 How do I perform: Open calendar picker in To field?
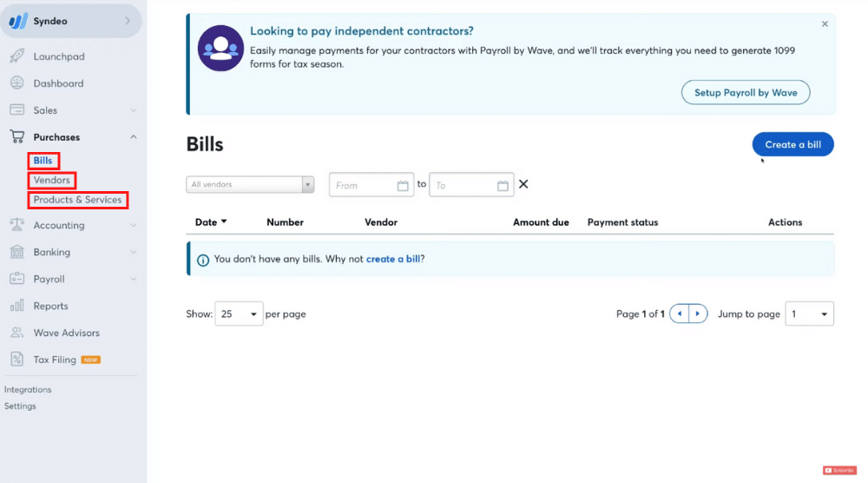coord(503,186)
